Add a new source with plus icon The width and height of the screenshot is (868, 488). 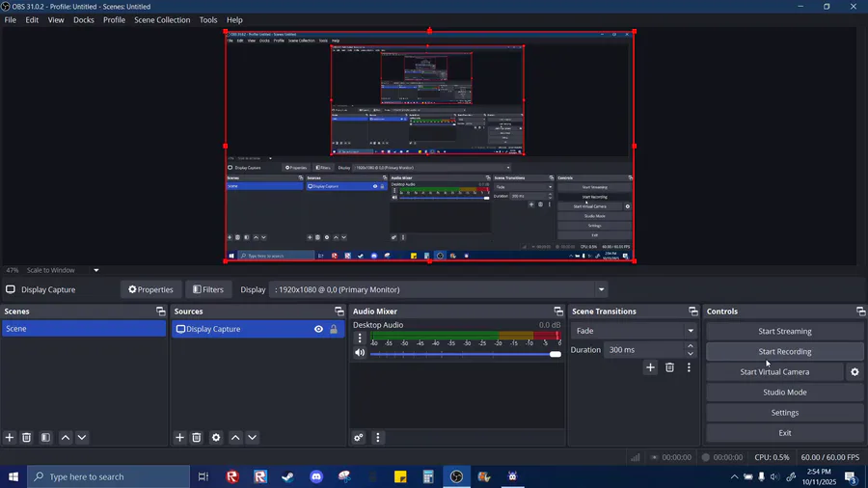(x=179, y=437)
